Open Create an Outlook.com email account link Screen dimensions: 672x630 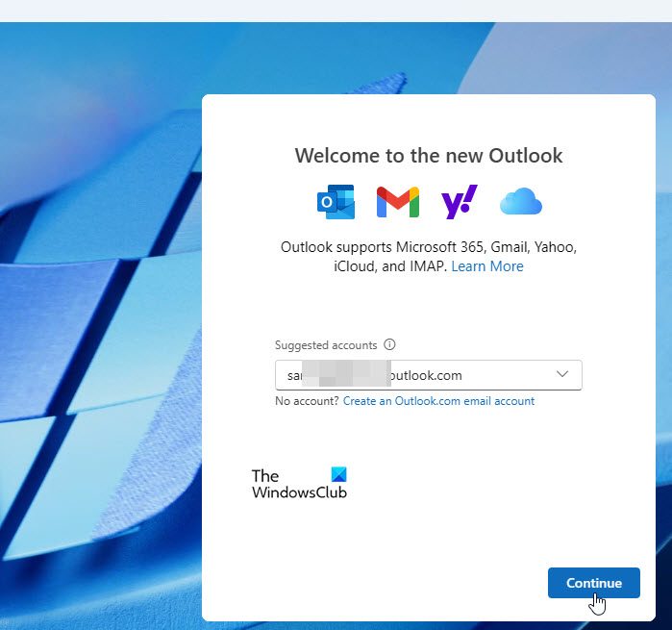pyautogui.click(x=438, y=401)
